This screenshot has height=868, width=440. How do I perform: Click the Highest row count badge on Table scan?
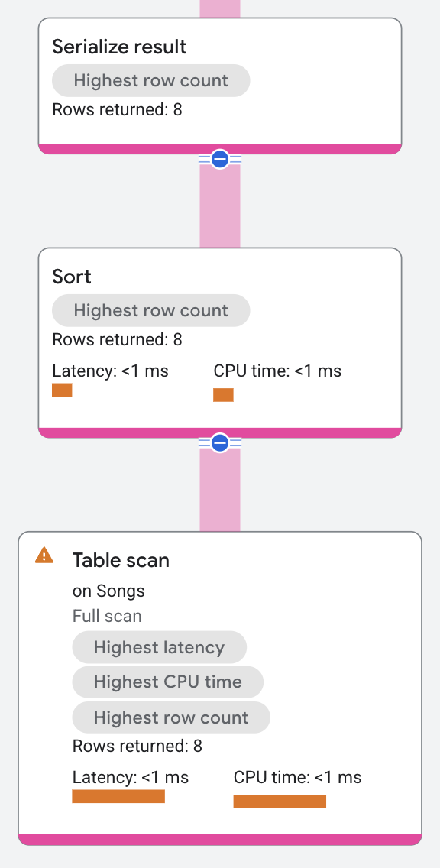tap(170, 717)
